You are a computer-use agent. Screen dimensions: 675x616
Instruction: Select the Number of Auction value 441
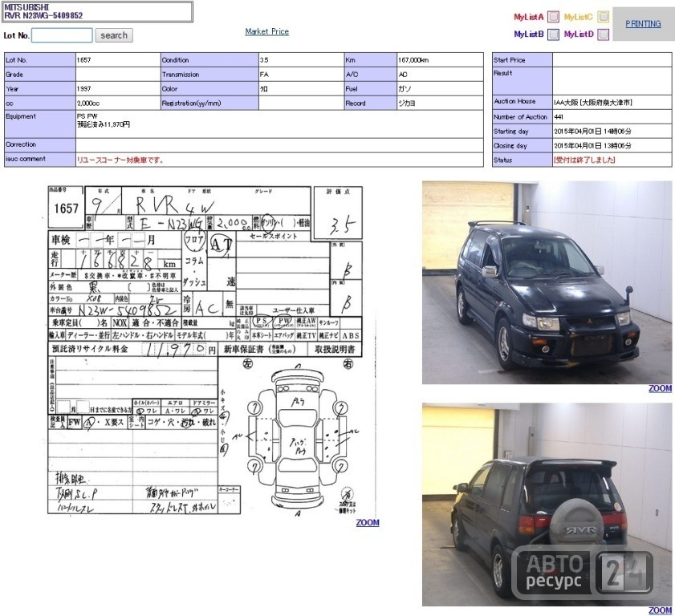[x=559, y=116]
